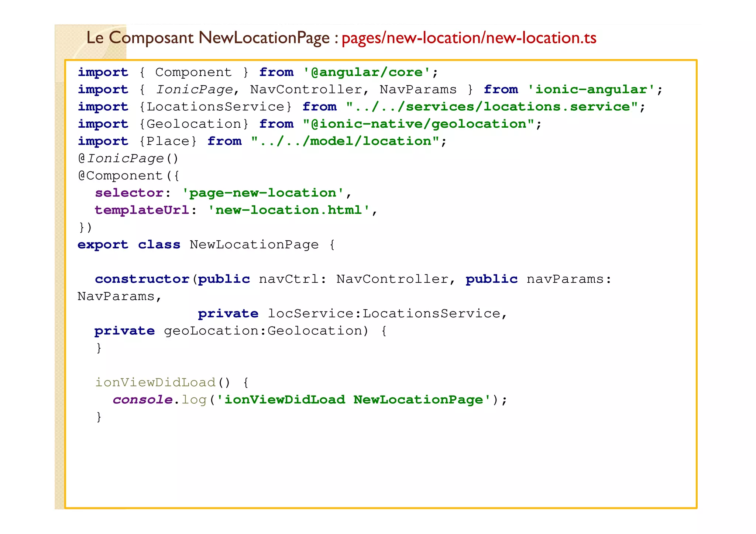The height and width of the screenshot is (534, 756).
Task: Click the string 'new-location.html'
Action: 289,210
